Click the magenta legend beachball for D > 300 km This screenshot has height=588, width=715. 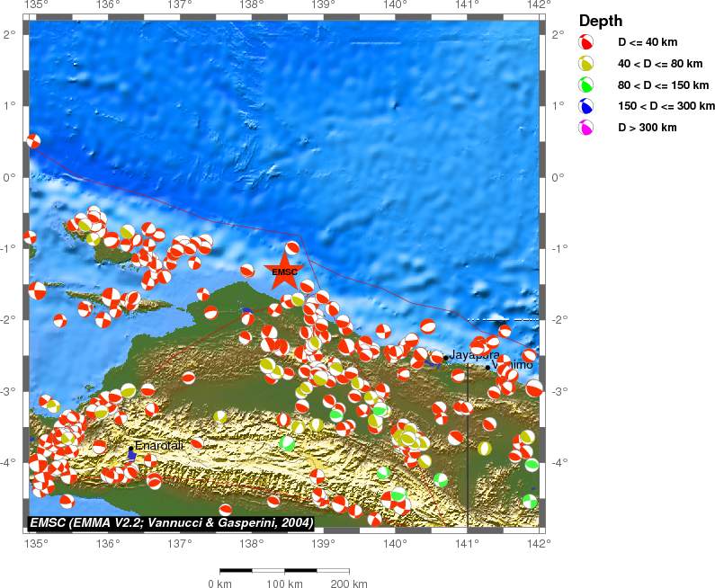(x=586, y=128)
